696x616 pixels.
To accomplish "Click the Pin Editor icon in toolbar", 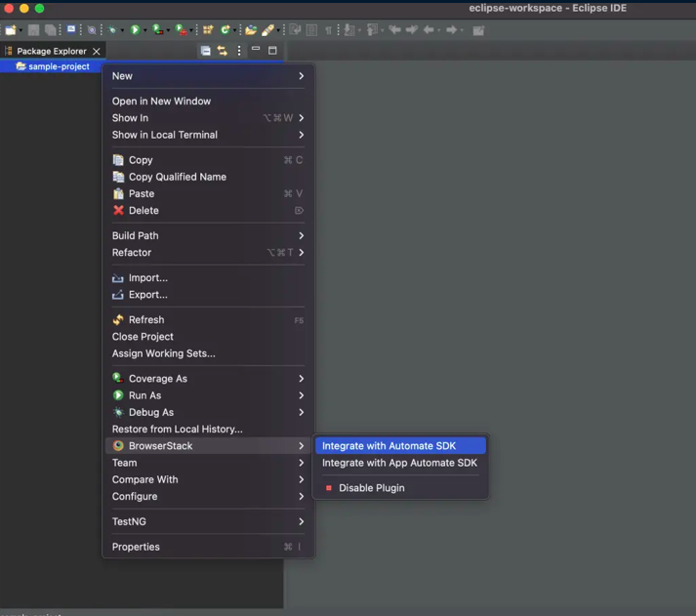I will (x=478, y=30).
